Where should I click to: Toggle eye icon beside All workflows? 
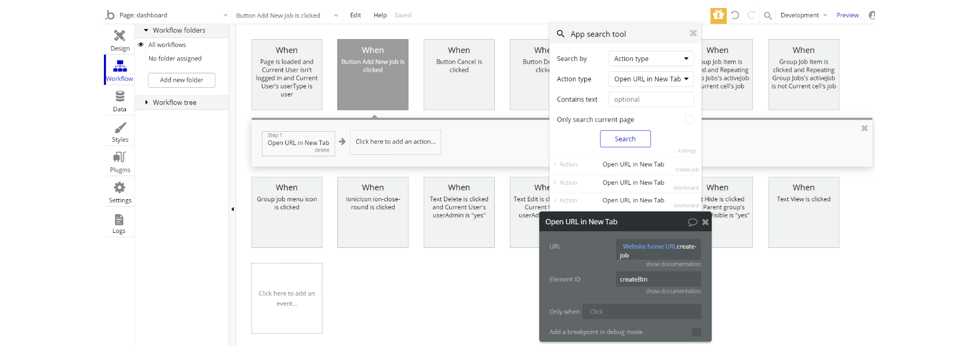[141, 45]
